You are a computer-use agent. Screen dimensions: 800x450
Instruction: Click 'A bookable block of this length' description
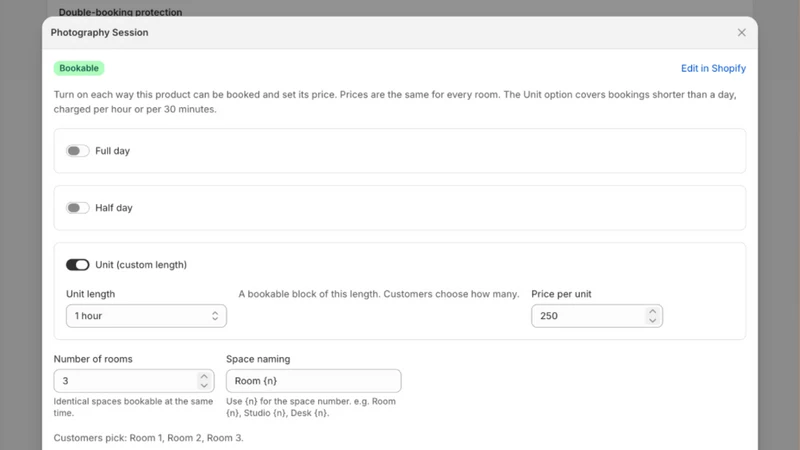pyautogui.click(x=379, y=294)
